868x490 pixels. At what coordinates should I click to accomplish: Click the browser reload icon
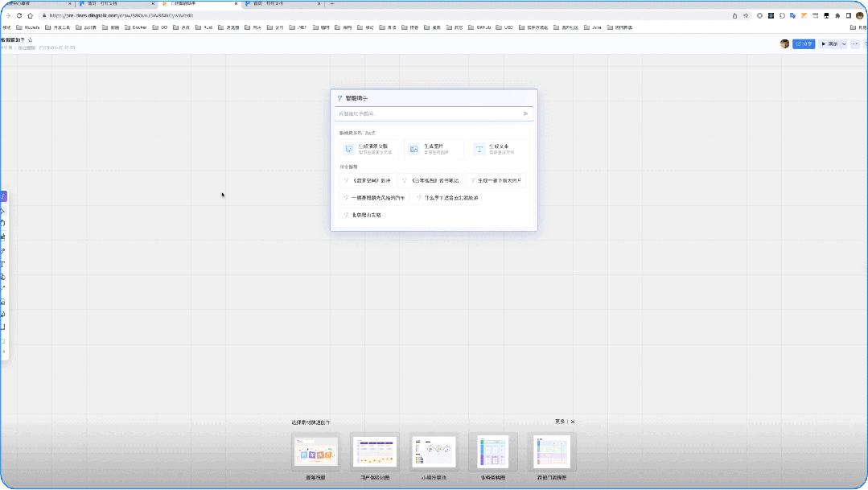point(19,15)
